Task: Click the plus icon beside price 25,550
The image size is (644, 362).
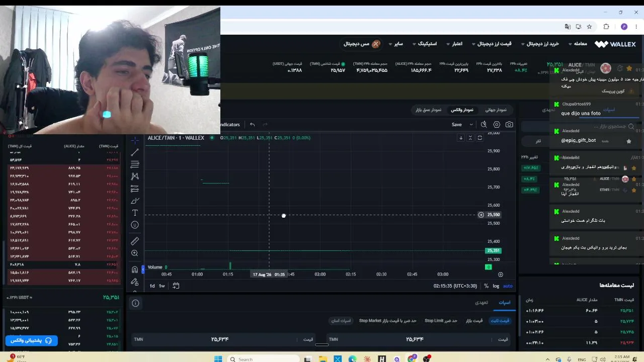Action: pyautogui.click(x=481, y=215)
